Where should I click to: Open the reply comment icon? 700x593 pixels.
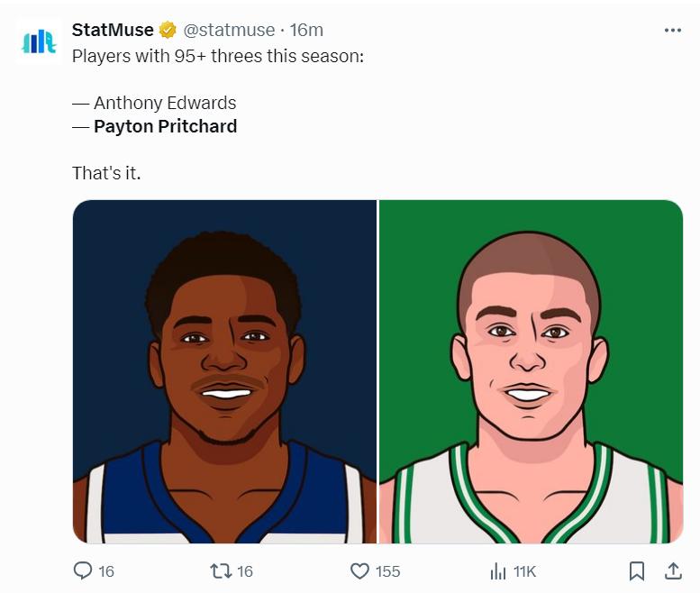point(83,570)
